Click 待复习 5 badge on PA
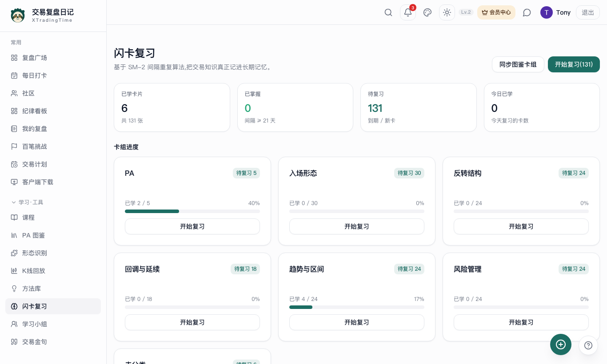This screenshot has height=364, width=607. click(246, 173)
